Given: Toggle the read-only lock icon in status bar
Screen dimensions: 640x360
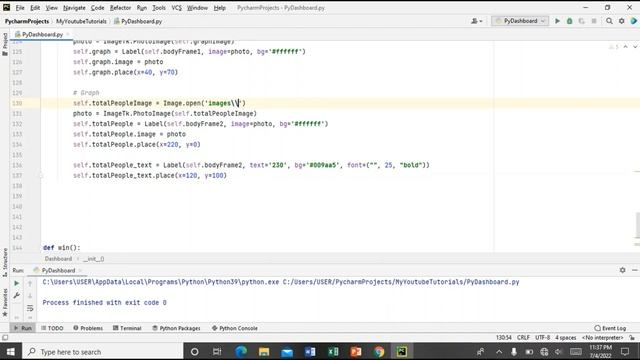Looking at the screenshot, I should coord(632,338).
